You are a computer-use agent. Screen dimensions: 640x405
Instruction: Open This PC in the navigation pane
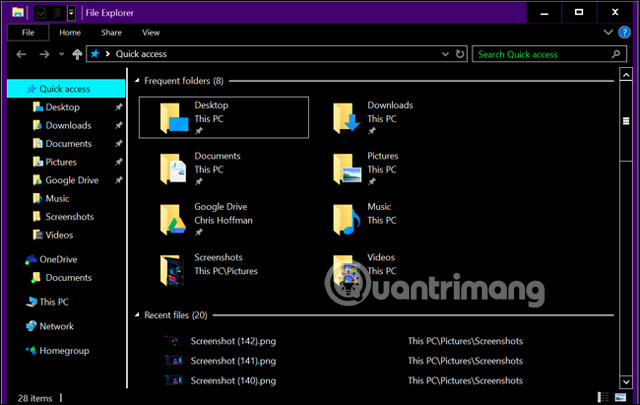(54, 302)
